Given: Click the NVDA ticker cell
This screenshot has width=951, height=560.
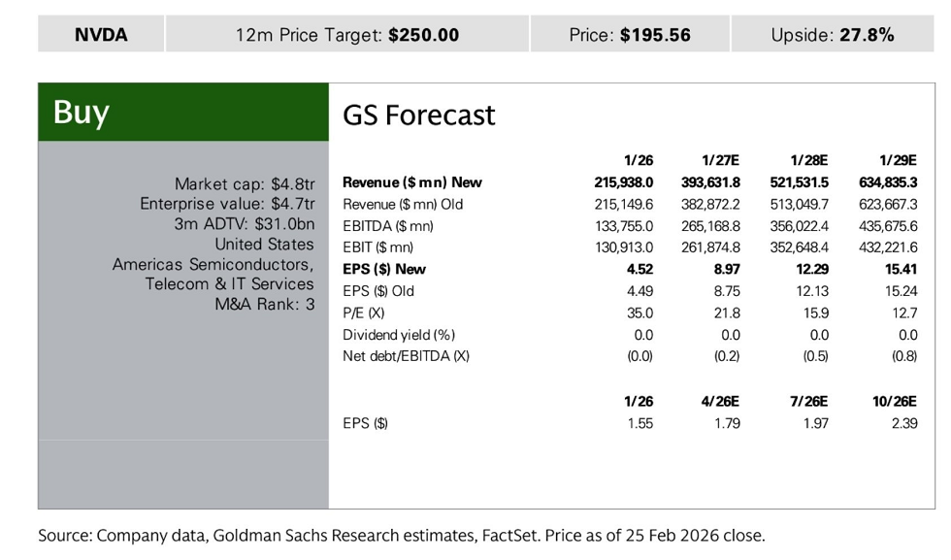Looking at the screenshot, I should [101, 35].
